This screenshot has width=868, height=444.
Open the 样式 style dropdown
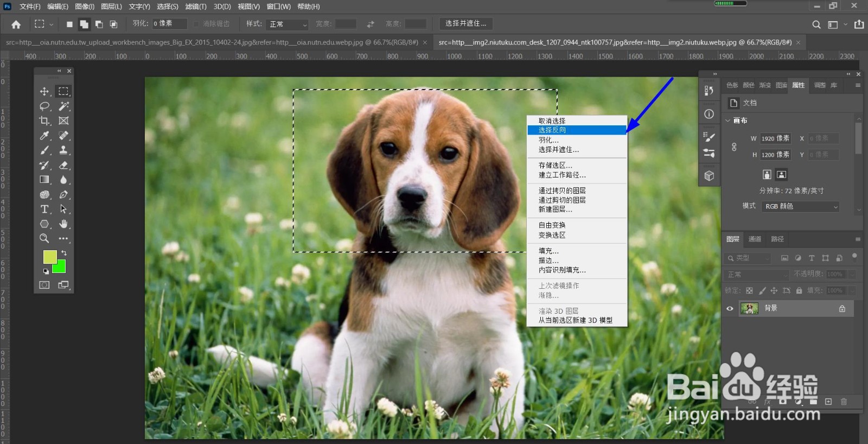pos(288,24)
